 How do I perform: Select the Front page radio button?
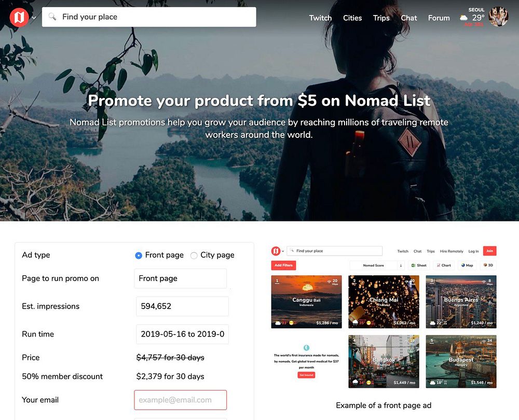pyautogui.click(x=139, y=255)
